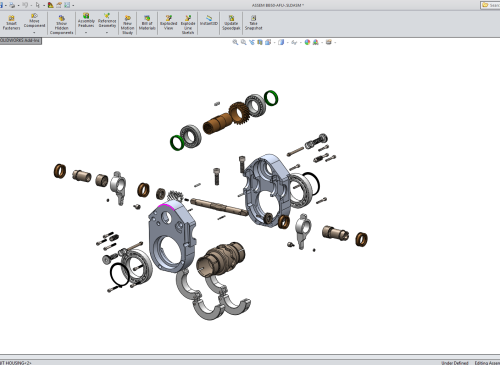Image resolution: width=500 pixels, height=365 pixels.
Task: Click the 'Under Defined' status text
Action: point(455,363)
